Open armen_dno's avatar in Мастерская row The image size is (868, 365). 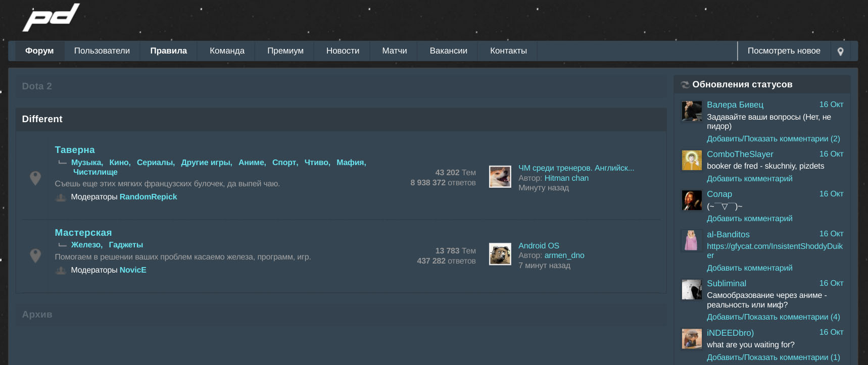click(500, 254)
